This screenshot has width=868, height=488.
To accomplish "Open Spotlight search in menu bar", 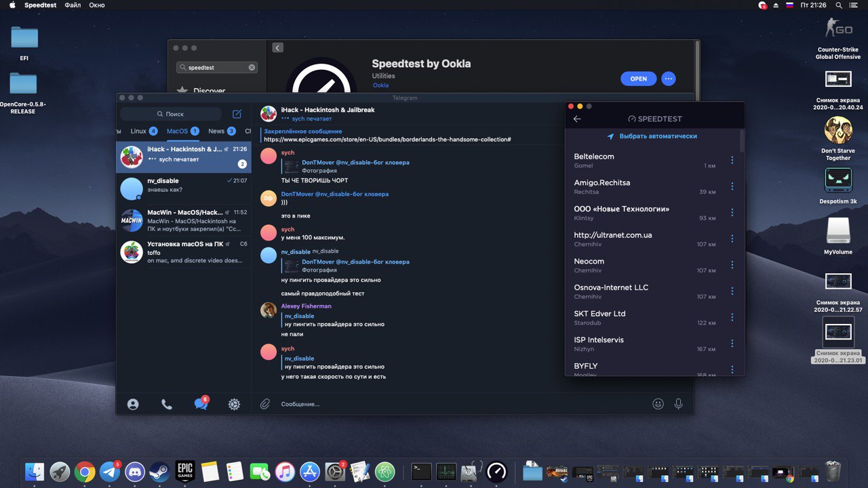I will coord(839,5).
